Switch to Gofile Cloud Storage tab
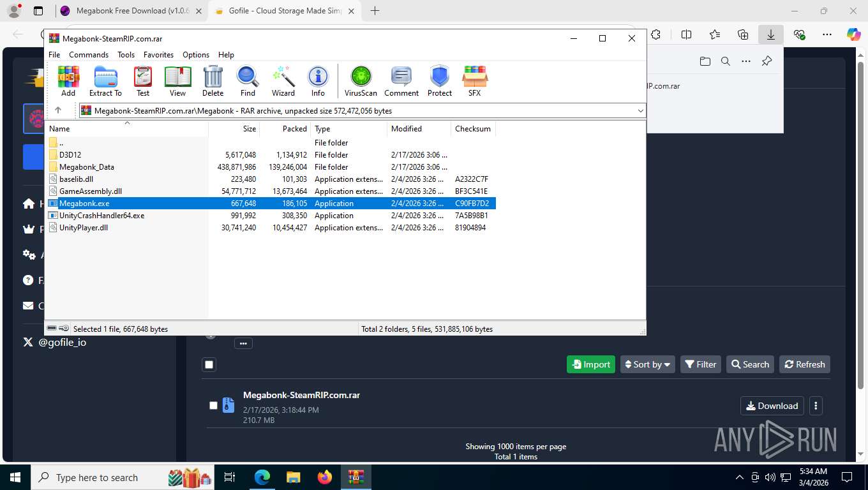This screenshot has width=868, height=490. (x=285, y=11)
